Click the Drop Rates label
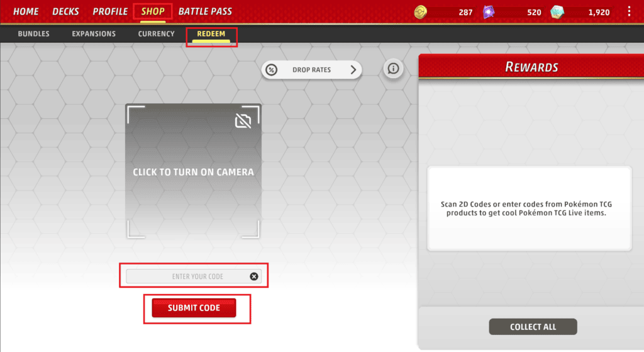 click(311, 70)
